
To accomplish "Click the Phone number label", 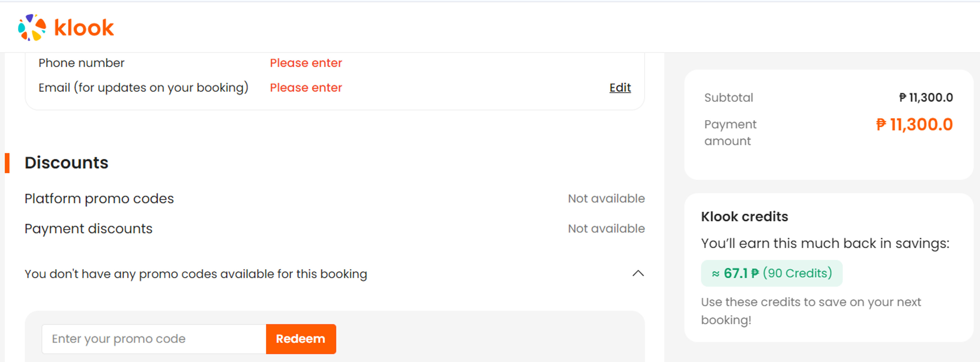I will click(x=81, y=63).
